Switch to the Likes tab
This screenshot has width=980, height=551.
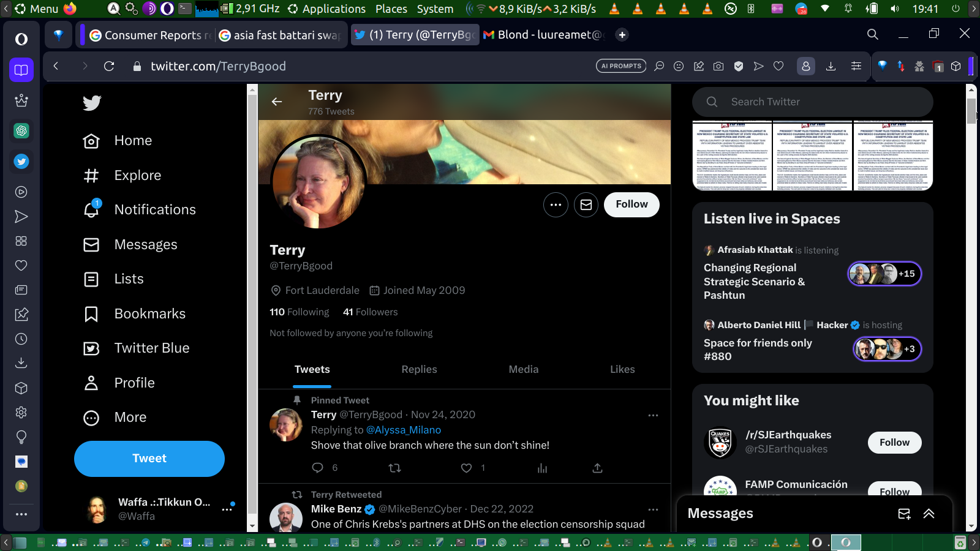622,370
